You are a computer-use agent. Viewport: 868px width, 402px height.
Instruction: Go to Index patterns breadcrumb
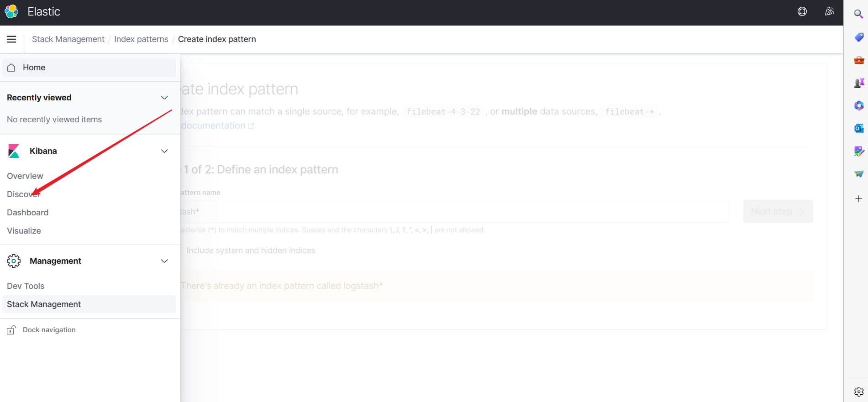[141, 39]
